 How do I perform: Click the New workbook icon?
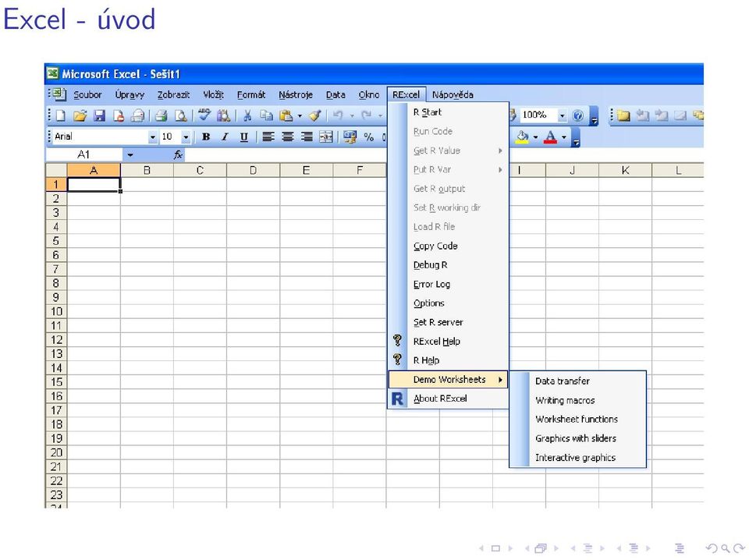tap(61, 115)
